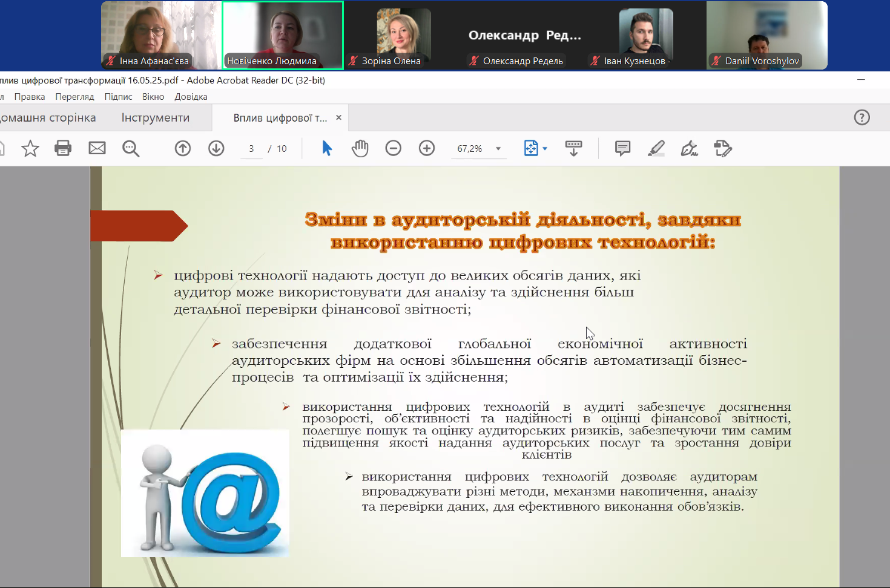Click the page number input field

click(x=251, y=149)
